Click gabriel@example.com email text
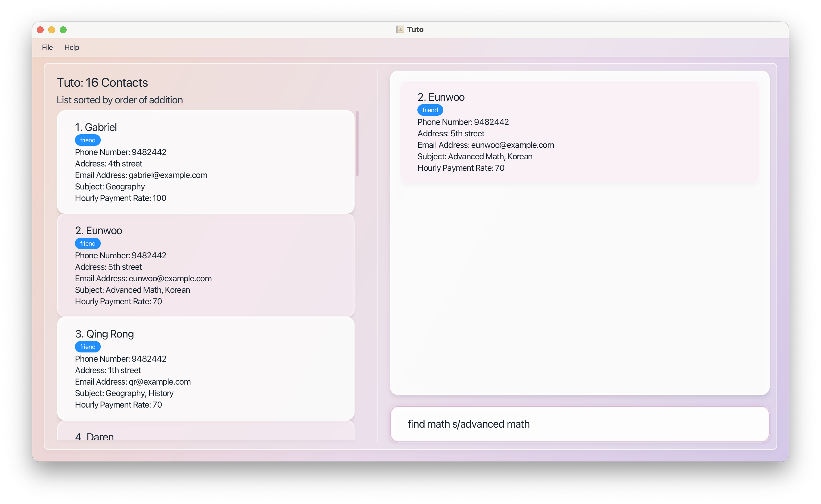The height and width of the screenshot is (504, 821). point(168,175)
